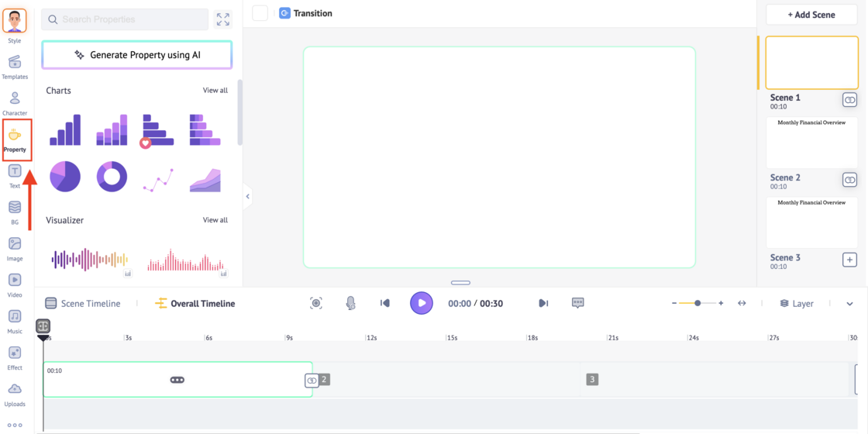The height and width of the screenshot is (434, 868).
Task: Open the Templates sidebar panel
Action: tap(15, 67)
